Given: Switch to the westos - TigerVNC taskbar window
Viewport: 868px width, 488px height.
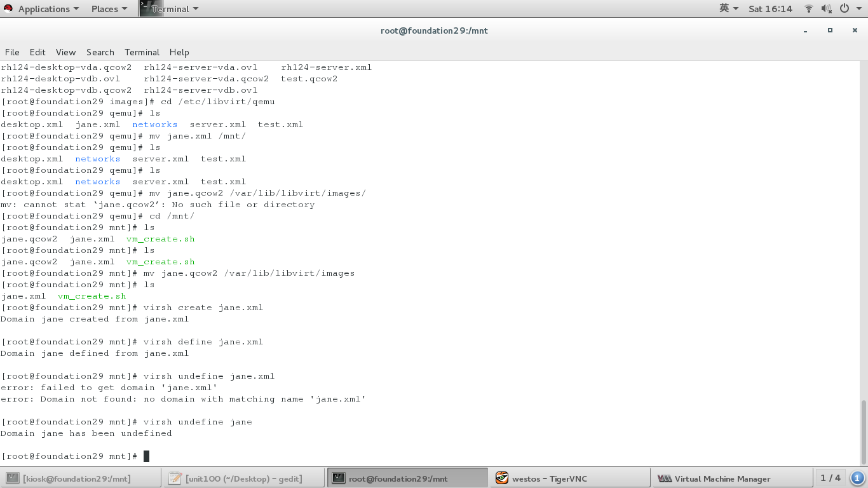Looking at the screenshot, I should click(x=570, y=478).
